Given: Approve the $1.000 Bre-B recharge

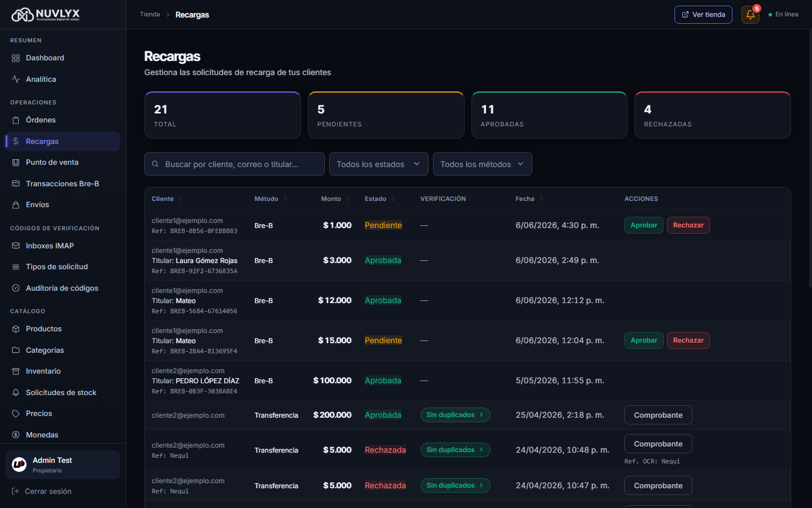Looking at the screenshot, I should coord(644,225).
